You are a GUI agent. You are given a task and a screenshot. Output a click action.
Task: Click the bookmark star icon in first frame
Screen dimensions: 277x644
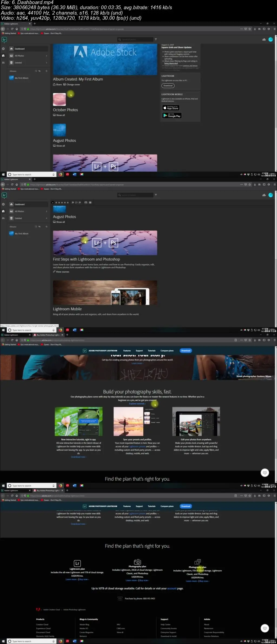pyautogui.click(x=250, y=29)
